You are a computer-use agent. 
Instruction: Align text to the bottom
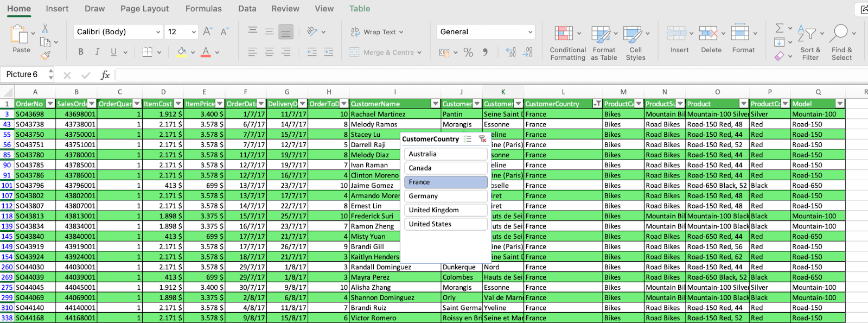286,32
